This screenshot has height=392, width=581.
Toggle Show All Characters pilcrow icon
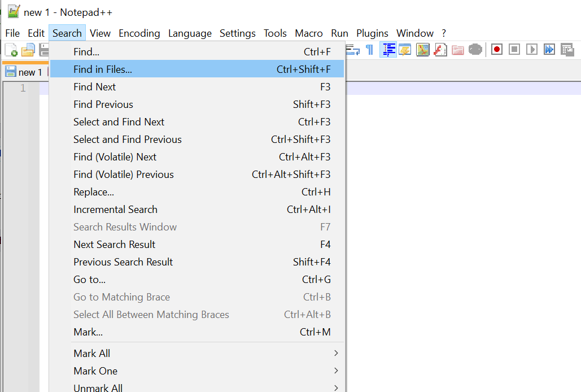[370, 50]
